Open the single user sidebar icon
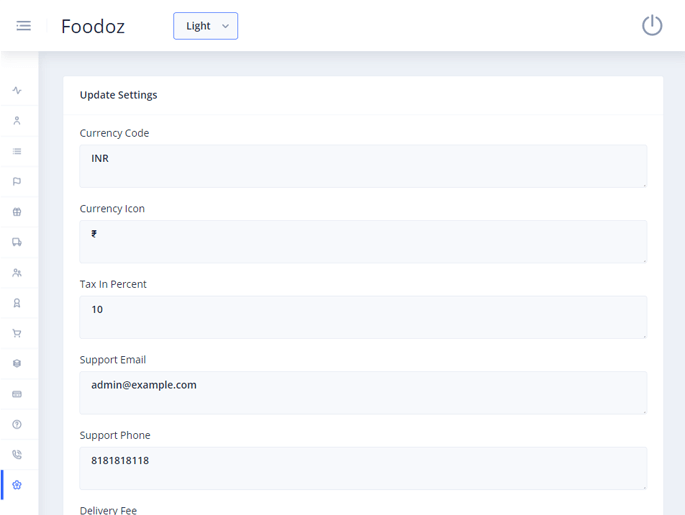 click(17, 121)
